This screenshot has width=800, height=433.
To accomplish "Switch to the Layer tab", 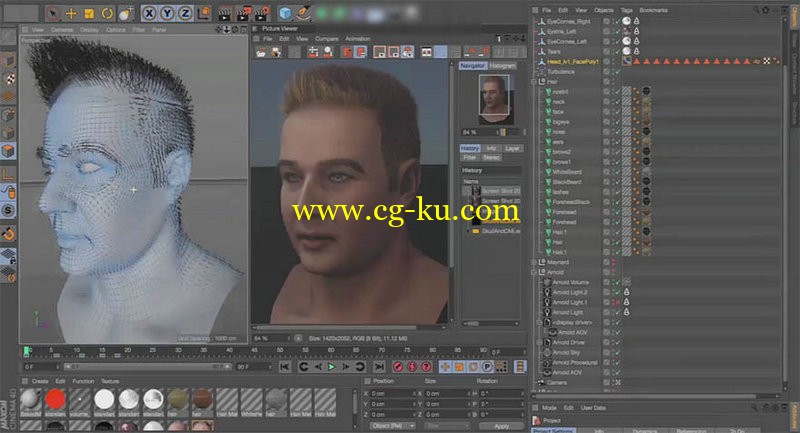I will [x=512, y=148].
